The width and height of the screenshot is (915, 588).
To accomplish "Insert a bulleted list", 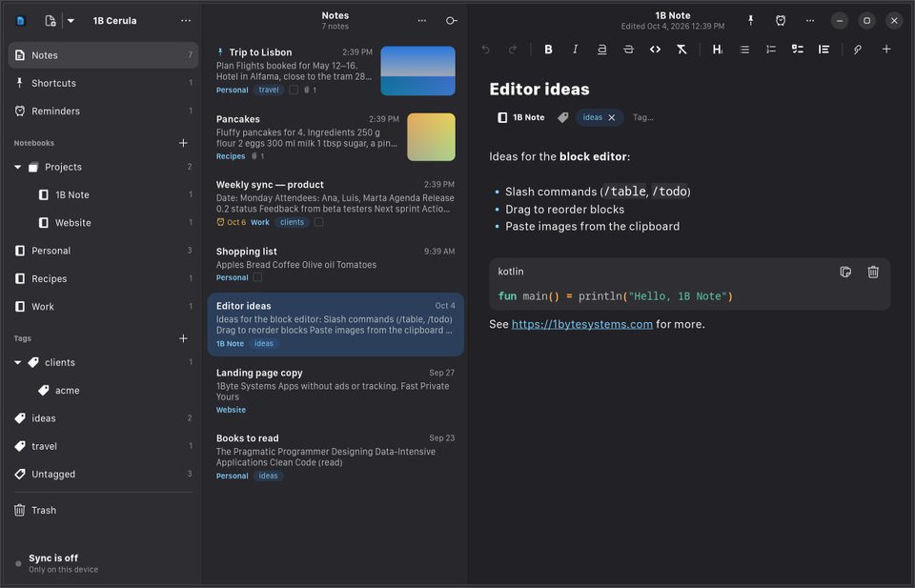I will pos(744,50).
